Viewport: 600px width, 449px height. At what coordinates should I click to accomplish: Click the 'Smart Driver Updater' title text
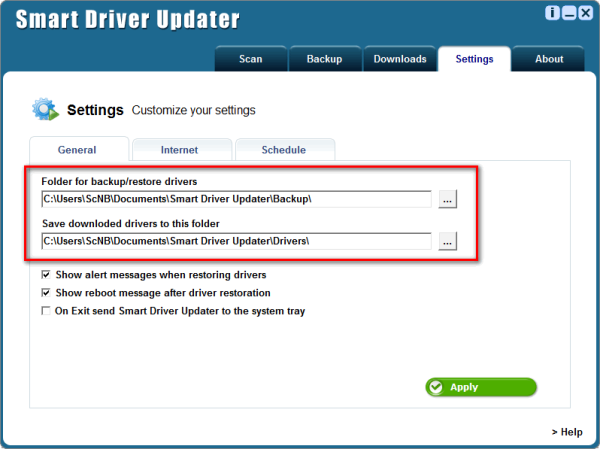click(128, 20)
